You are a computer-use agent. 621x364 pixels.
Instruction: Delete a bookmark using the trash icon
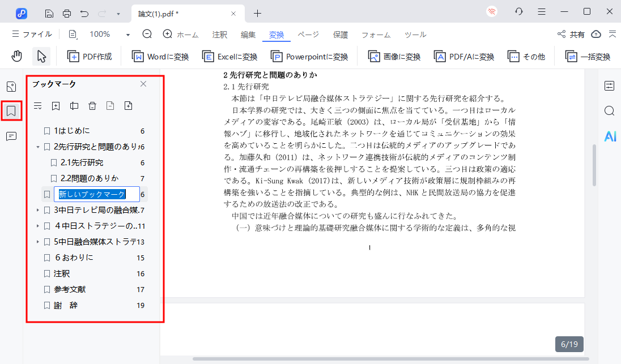[x=92, y=105]
